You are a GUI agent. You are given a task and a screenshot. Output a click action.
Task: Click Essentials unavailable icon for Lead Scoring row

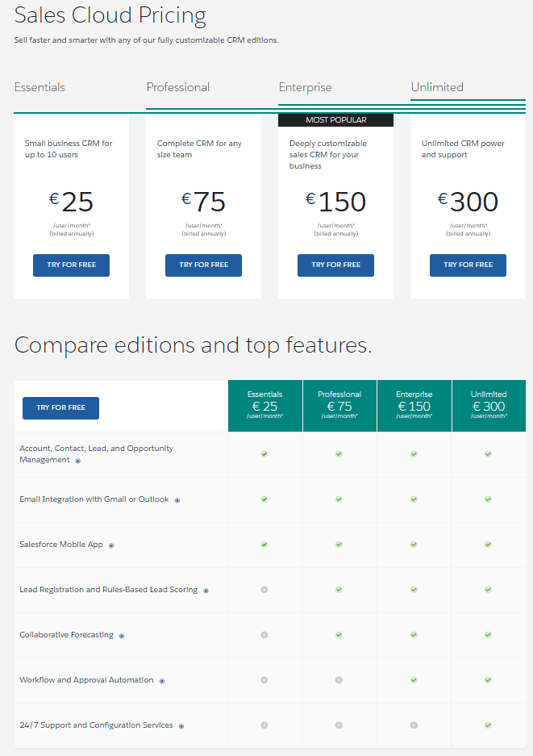tap(264, 590)
